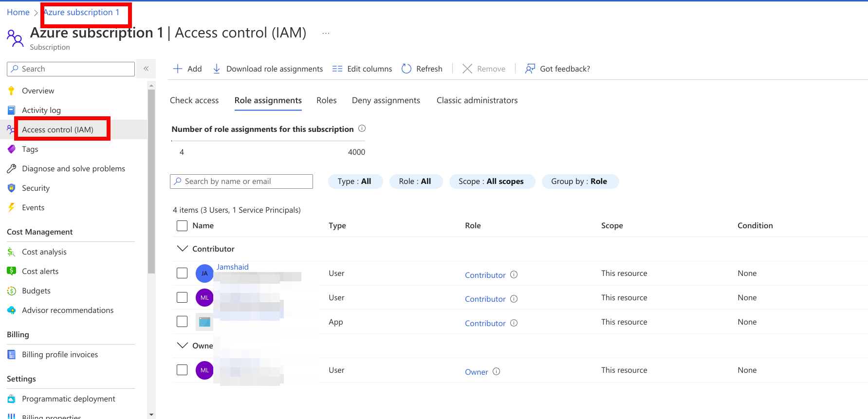Click the Overview key icon in sidebar

point(11,91)
